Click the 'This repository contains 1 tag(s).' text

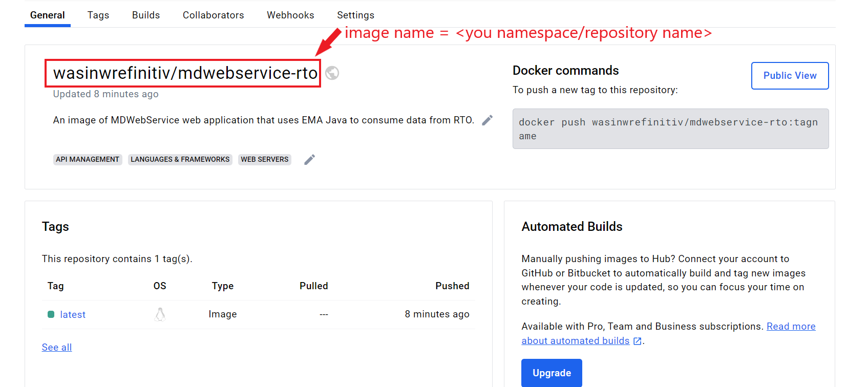point(117,259)
